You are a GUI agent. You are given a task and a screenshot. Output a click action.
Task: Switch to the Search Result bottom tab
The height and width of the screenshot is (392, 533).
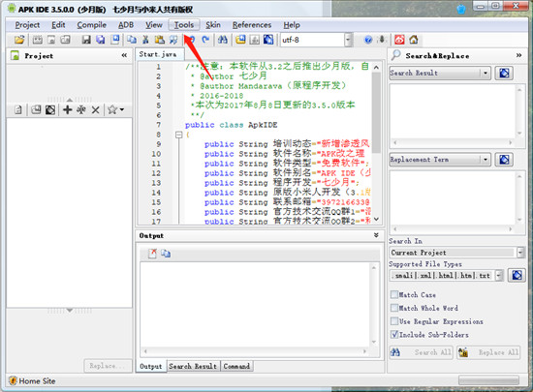pos(193,366)
